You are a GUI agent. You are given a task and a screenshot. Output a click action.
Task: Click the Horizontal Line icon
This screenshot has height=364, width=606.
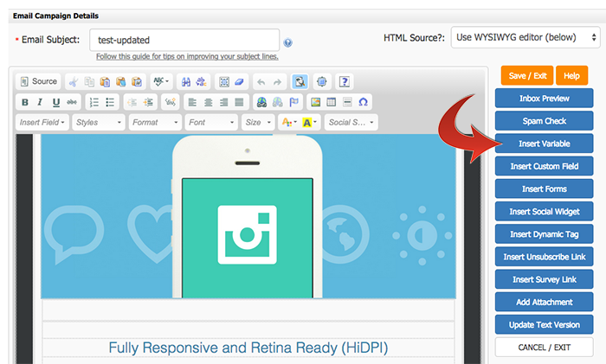pyautogui.click(x=347, y=102)
